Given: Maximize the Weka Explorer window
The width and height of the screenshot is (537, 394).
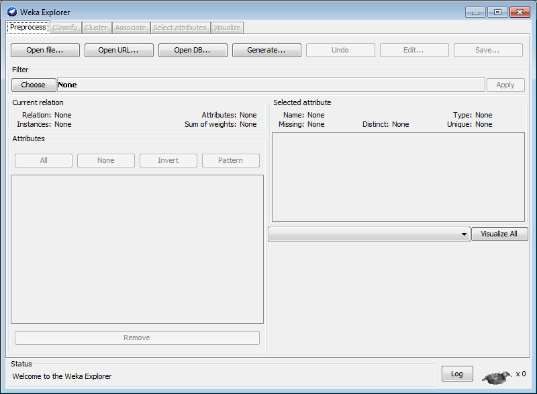Looking at the screenshot, I should [x=498, y=12].
